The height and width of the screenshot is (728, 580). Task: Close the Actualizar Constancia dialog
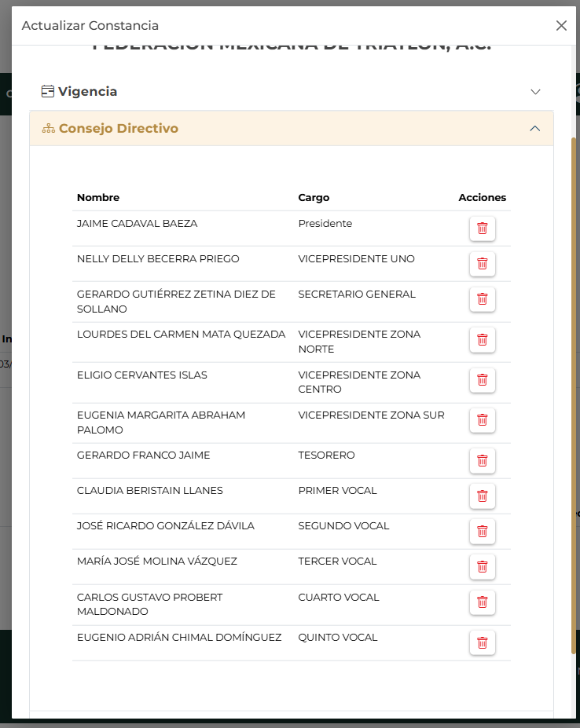click(561, 26)
